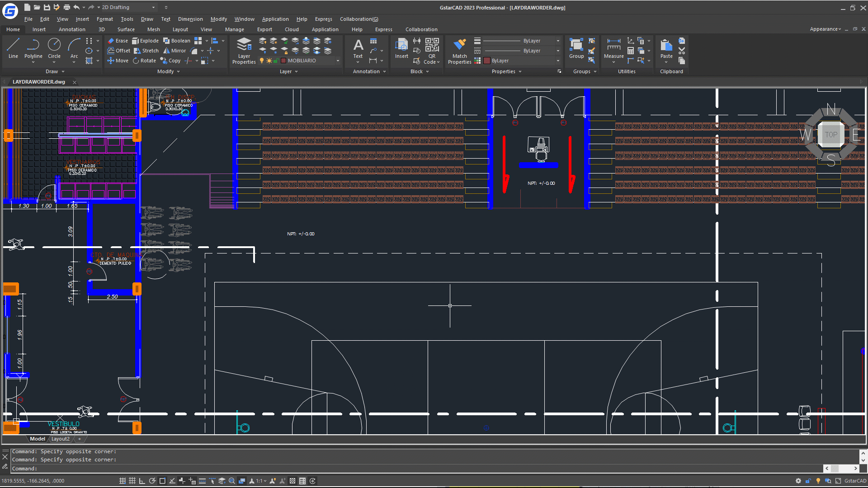Viewport: 868px width, 488px height.
Task: Toggle grid display in status bar
Action: 132,481
